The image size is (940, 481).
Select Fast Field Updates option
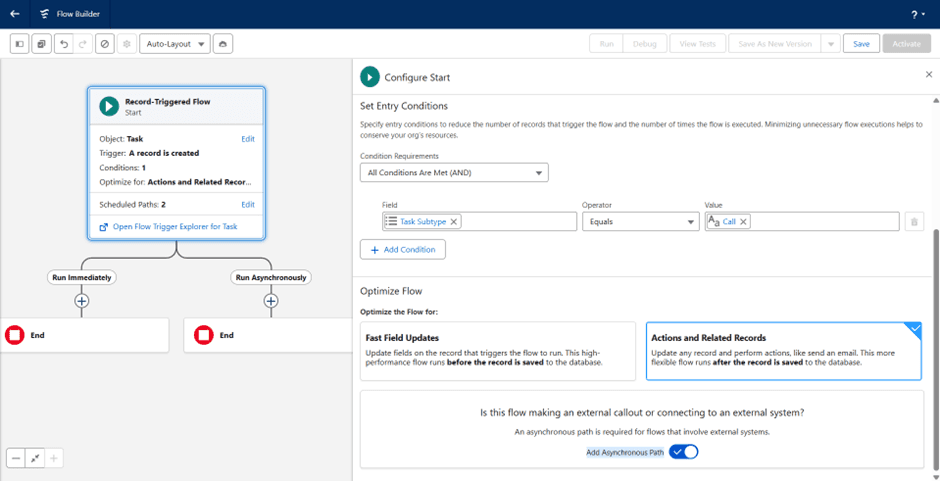point(498,351)
